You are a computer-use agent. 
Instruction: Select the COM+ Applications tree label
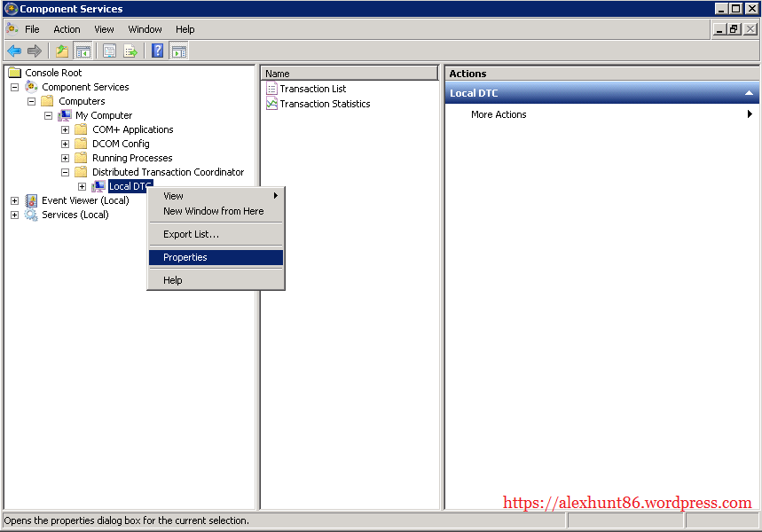pos(133,129)
